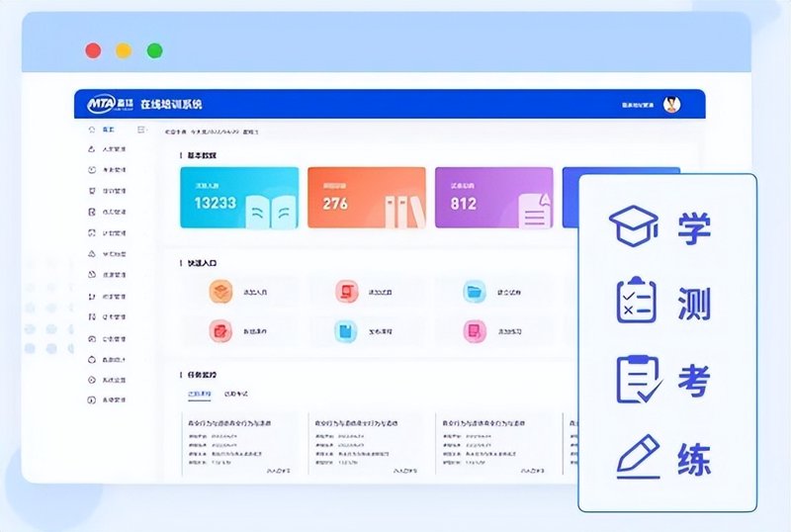Click the pencil icon beside 练
This screenshot has height=532, width=791.
click(x=639, y=456)
